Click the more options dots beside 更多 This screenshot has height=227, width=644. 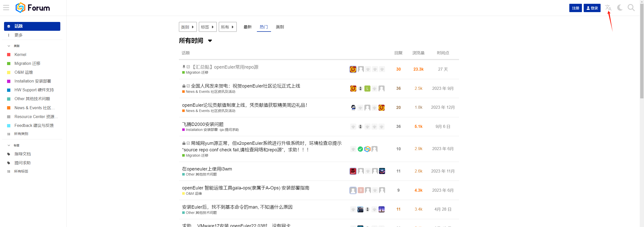pos(9,35)
